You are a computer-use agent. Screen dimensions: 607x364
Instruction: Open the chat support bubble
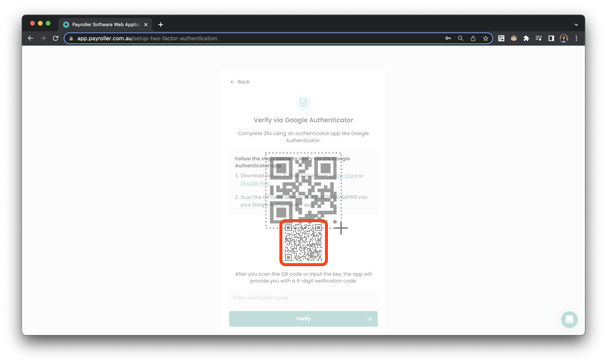point(569,320)
